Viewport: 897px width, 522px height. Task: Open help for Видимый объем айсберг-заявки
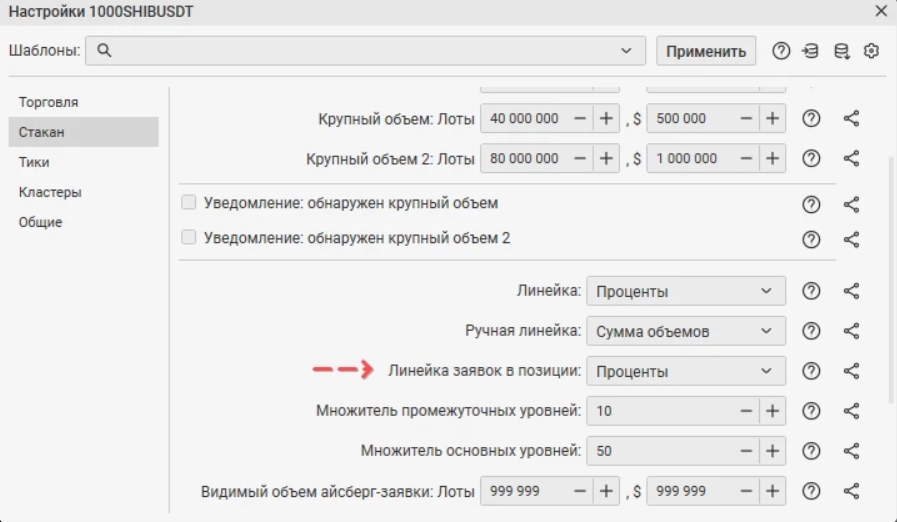pos(811,491)
